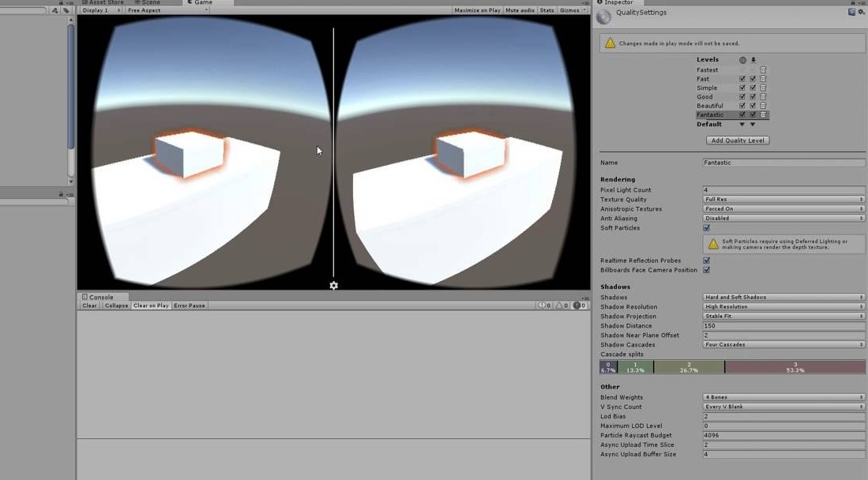Show the Stats overlay
This screenshot has height=480, width=868.
(547, 10)
